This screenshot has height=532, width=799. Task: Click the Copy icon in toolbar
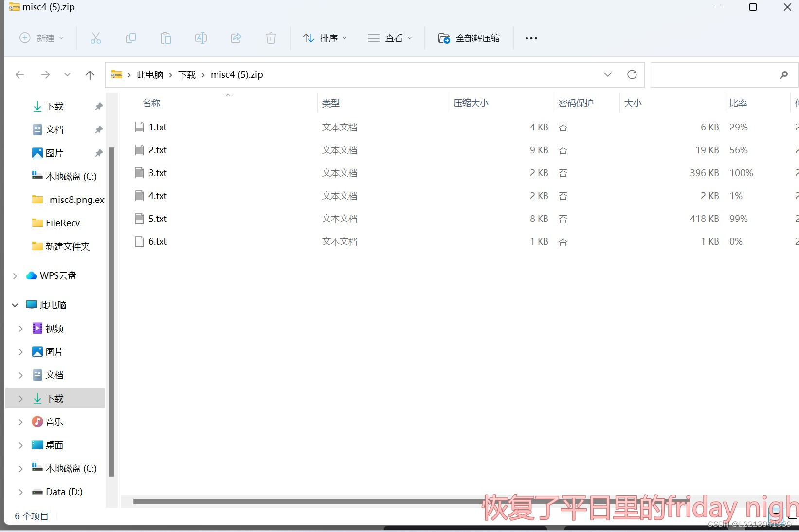point(131,38)
